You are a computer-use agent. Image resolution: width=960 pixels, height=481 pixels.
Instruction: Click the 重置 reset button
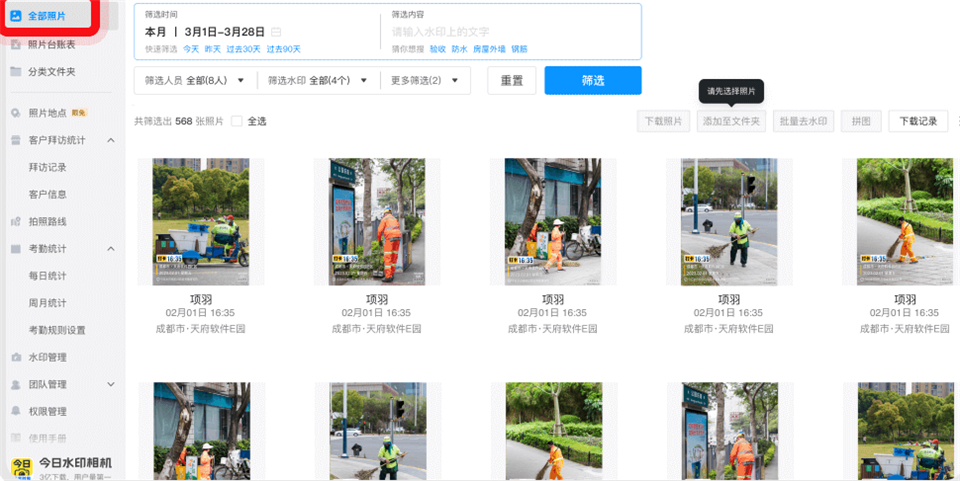click(512, 80)
